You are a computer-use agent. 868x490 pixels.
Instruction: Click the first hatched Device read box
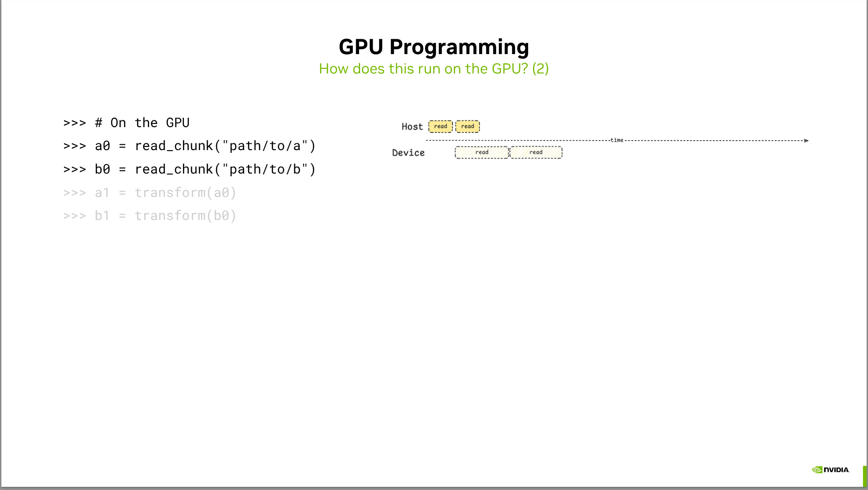[x=481, y=152]
